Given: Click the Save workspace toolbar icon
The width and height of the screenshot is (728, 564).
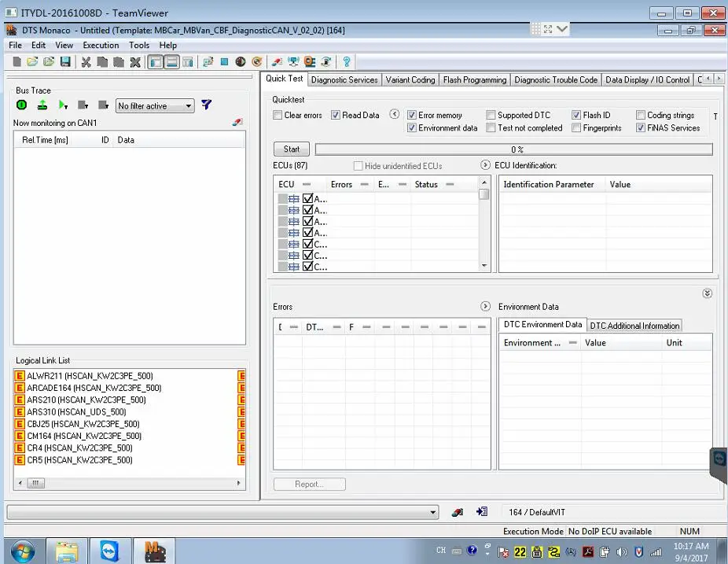Looking at the screenshot, I should 65,62.
